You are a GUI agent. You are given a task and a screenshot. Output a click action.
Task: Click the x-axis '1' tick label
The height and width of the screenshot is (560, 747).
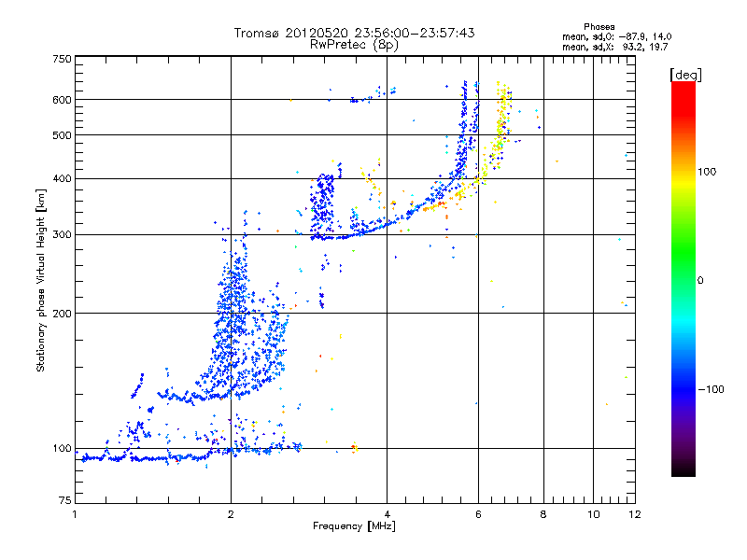[75, 514]
